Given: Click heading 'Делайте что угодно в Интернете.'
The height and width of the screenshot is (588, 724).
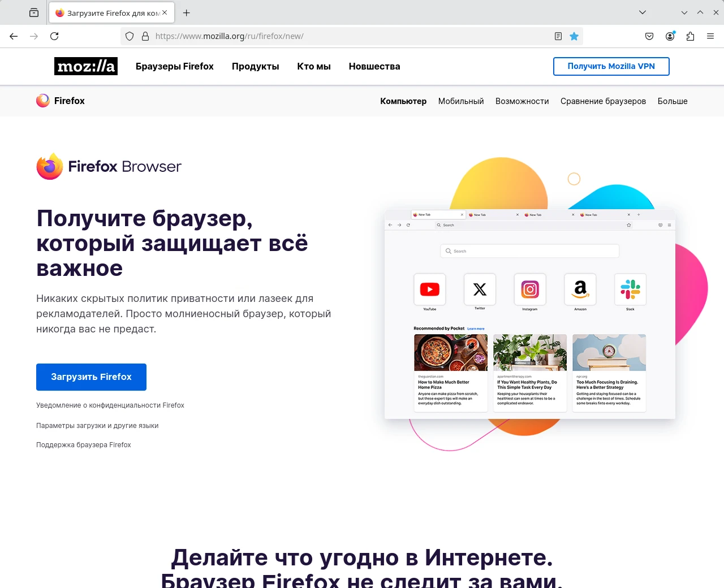Looking at the screenshot, I should coord(362,557).
